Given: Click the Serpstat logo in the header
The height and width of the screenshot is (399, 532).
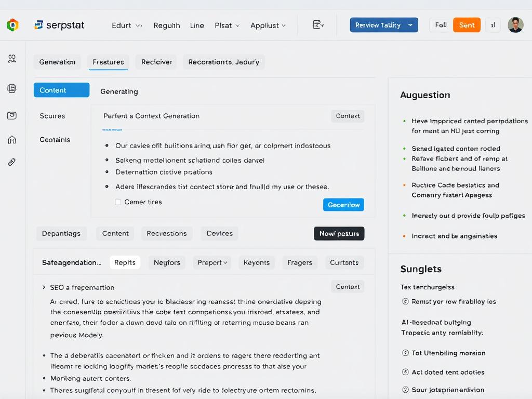Looking at the screenshot, I should pos(59,24).
